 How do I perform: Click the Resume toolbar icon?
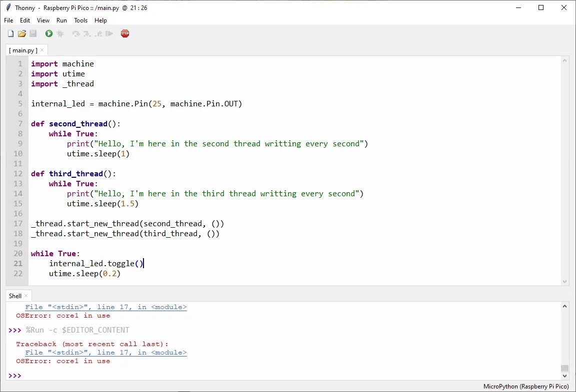(x=109, y=34)
